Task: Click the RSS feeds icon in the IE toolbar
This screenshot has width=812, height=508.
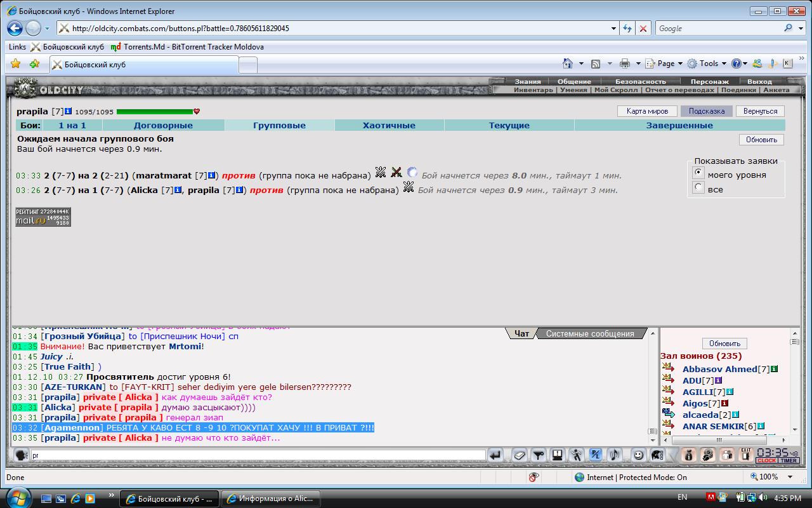Action: point(596,63)
